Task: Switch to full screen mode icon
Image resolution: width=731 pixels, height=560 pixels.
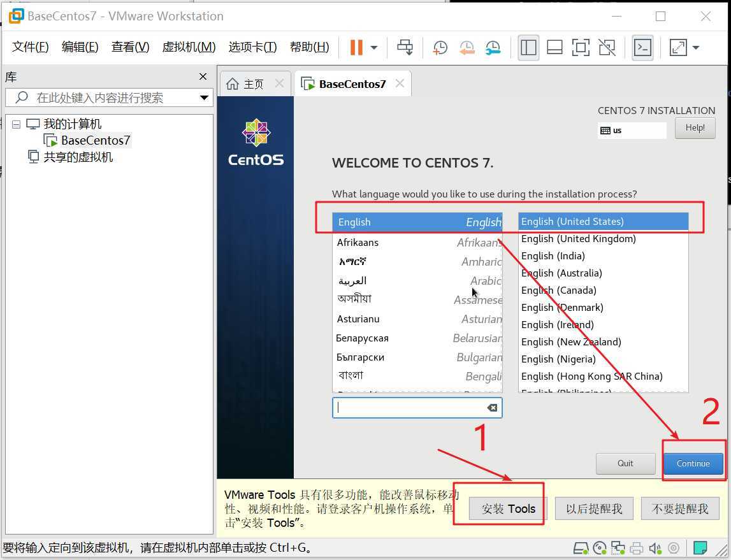Action: coord(581,48)
